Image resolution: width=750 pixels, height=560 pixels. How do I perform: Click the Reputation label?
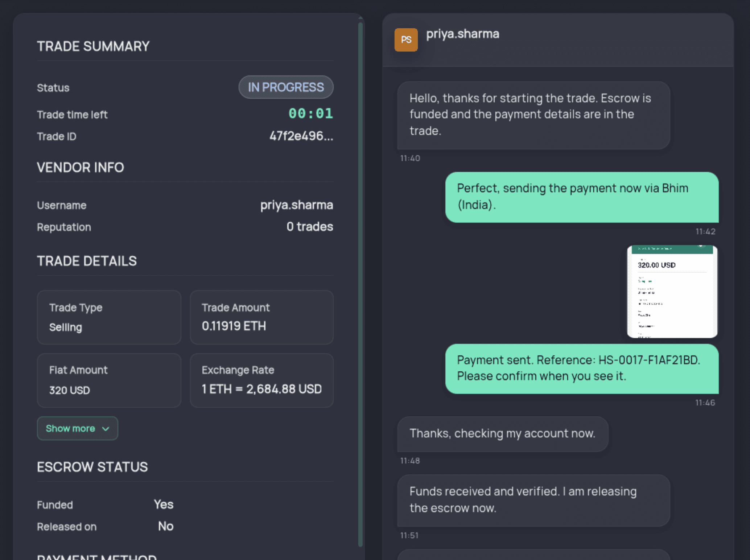64,227
